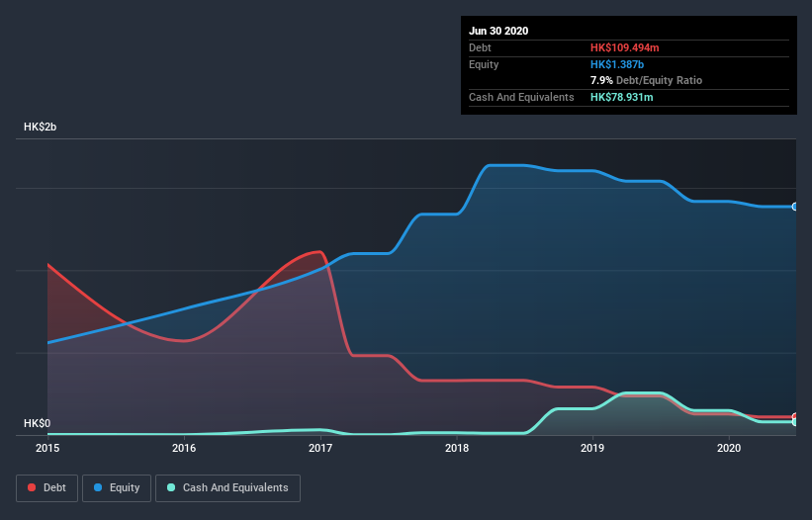Click the HK$109.494m debt value

pyautogui.click(x=624, y=48)
